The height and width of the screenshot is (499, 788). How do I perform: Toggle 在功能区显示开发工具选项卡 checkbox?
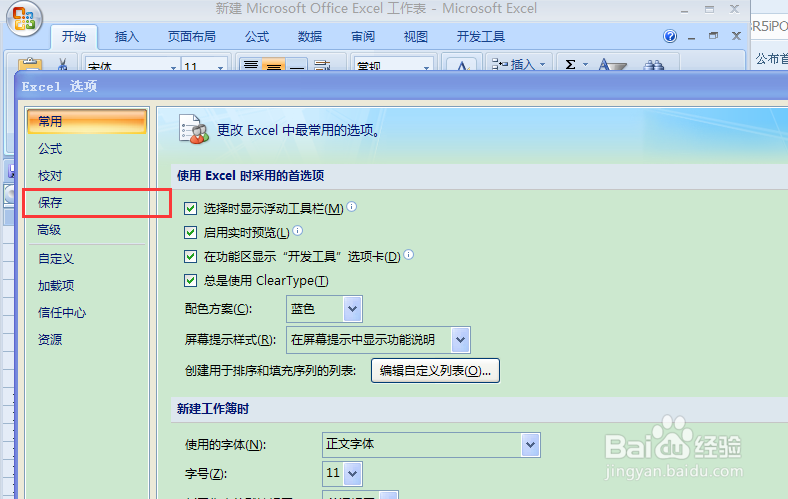coord(190,256)
